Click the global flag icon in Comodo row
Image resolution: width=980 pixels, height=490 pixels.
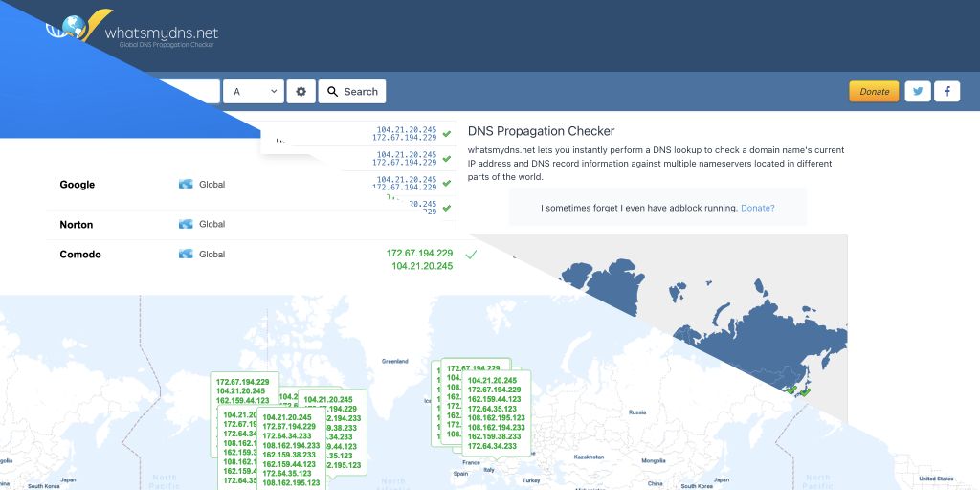click(x=186, y=254)
